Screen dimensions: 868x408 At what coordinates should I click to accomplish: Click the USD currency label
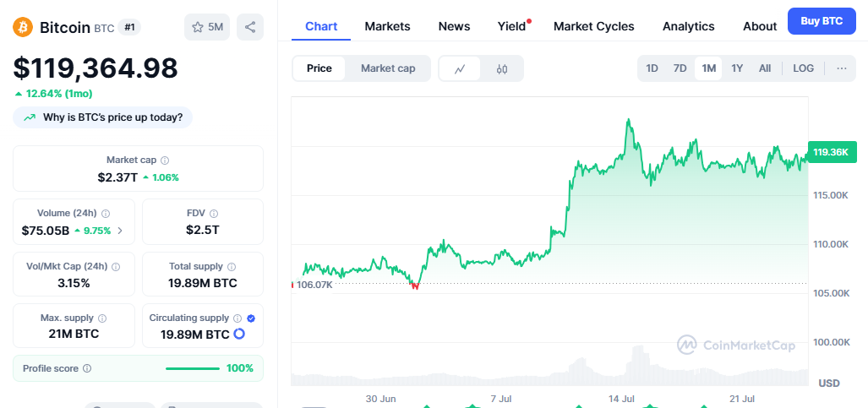[x=828, y=384]
